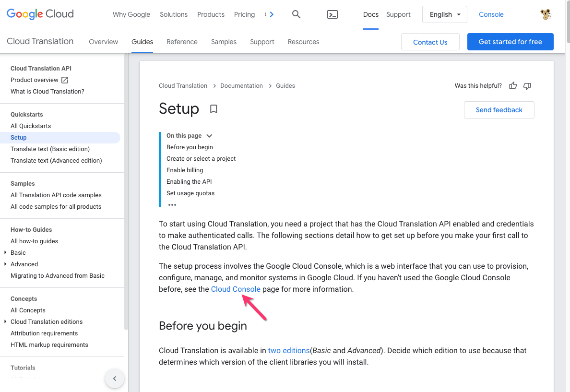Open the Support tab in product nav
The width and height of the screenshot is (570, 392).
(x=262, y=42)
